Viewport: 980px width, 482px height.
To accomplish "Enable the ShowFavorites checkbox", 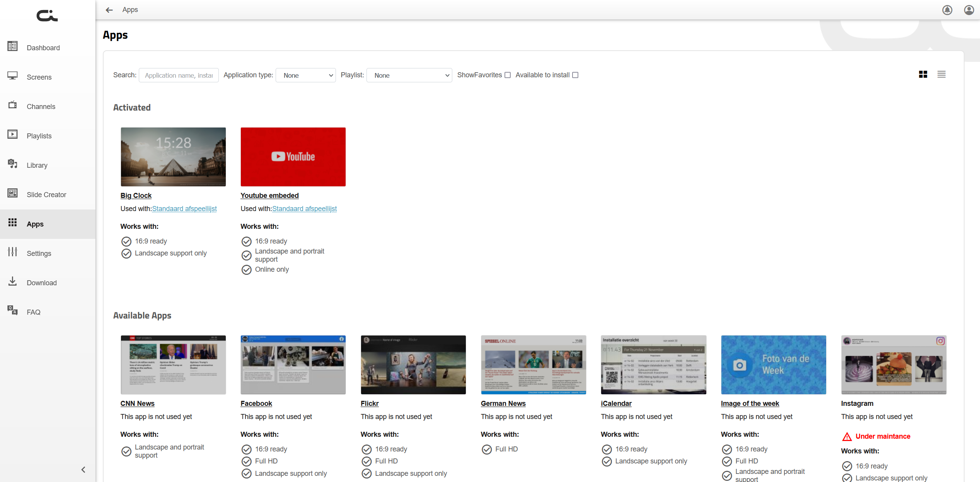I will 507,75.
